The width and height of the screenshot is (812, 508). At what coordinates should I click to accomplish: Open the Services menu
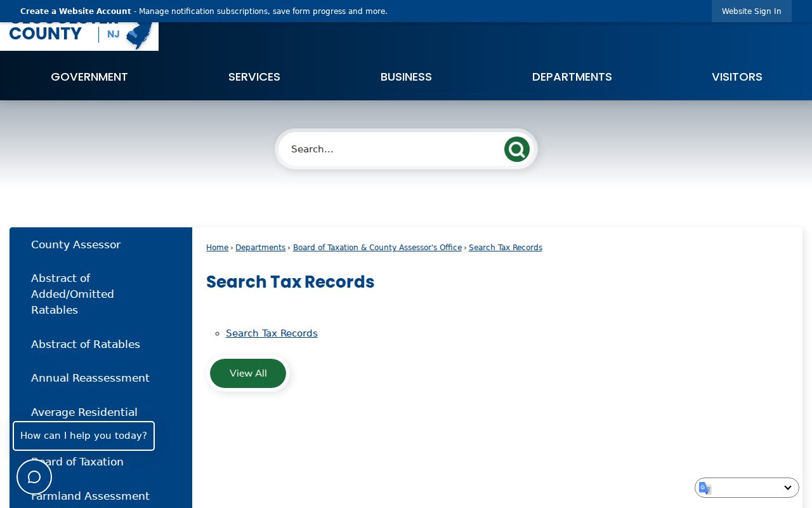pyautogui.click(x=254, y=77)
